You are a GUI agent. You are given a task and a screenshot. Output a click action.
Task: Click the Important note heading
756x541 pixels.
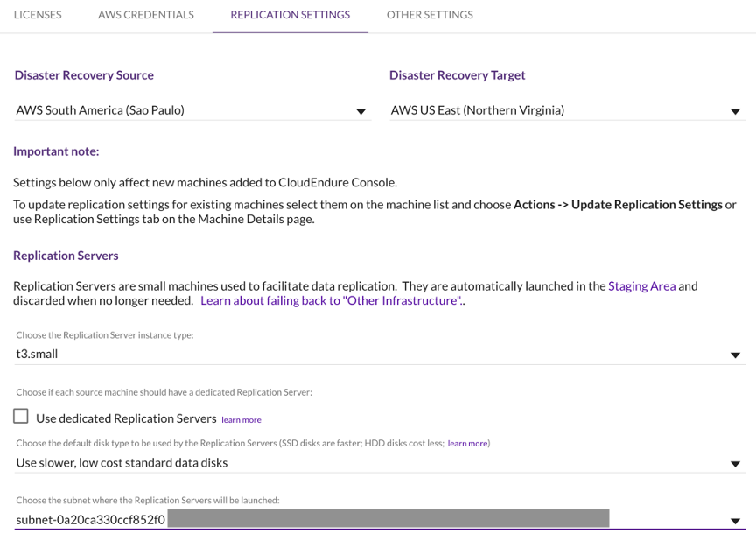click(56, 151)
